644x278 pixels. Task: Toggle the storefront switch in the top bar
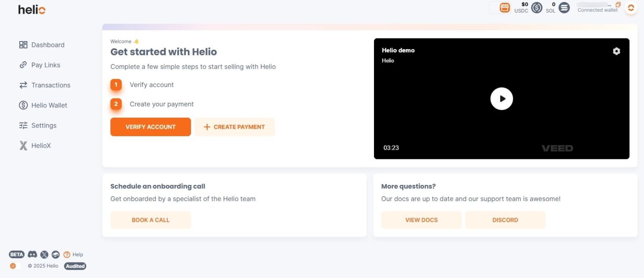coord(504,8)
